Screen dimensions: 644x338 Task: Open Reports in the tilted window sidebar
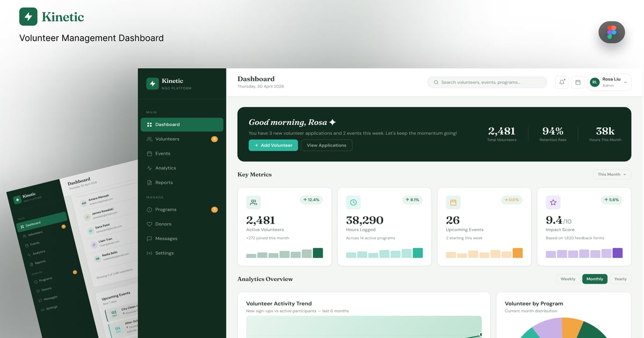tap(40, 263)
